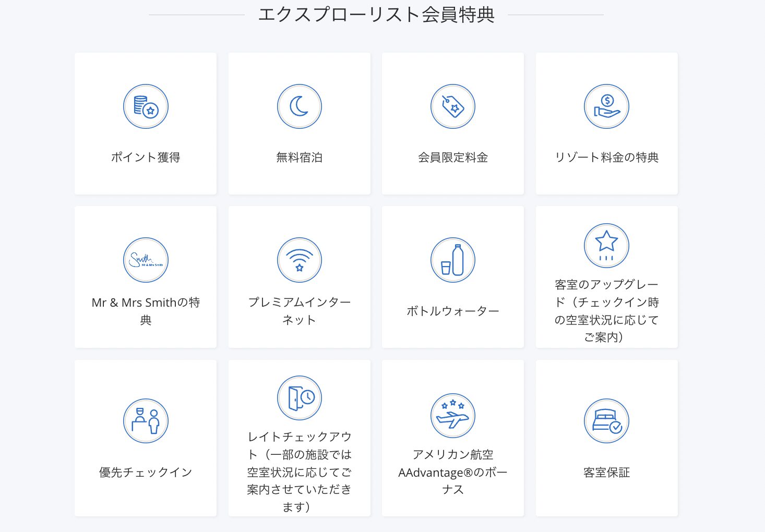Open the 無料宿泊 text link

pos(299,158)
